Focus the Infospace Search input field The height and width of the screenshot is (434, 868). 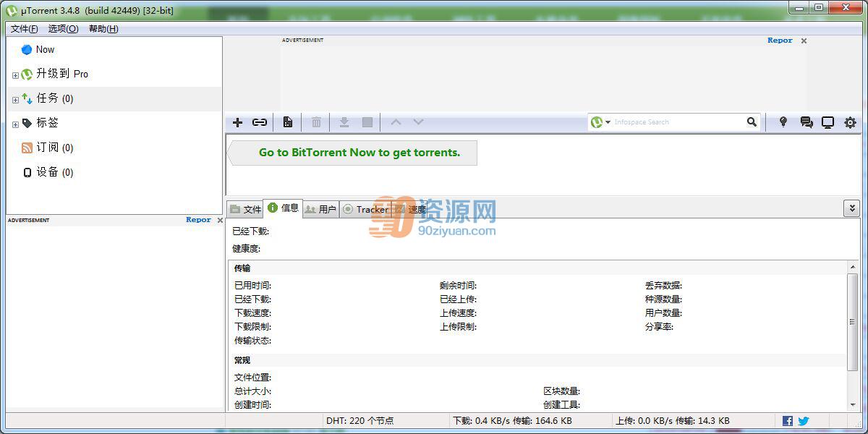tap(678, 122)
